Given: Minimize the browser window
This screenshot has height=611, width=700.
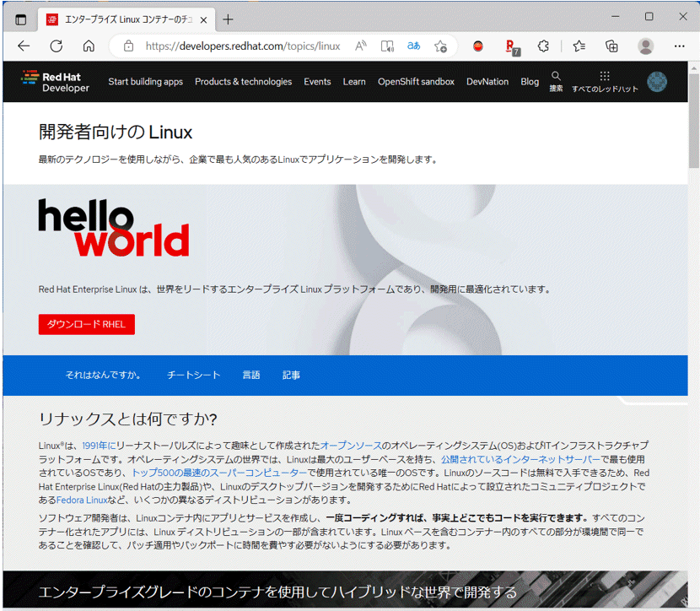Looking at the screenshot, I should pos(615,17).
